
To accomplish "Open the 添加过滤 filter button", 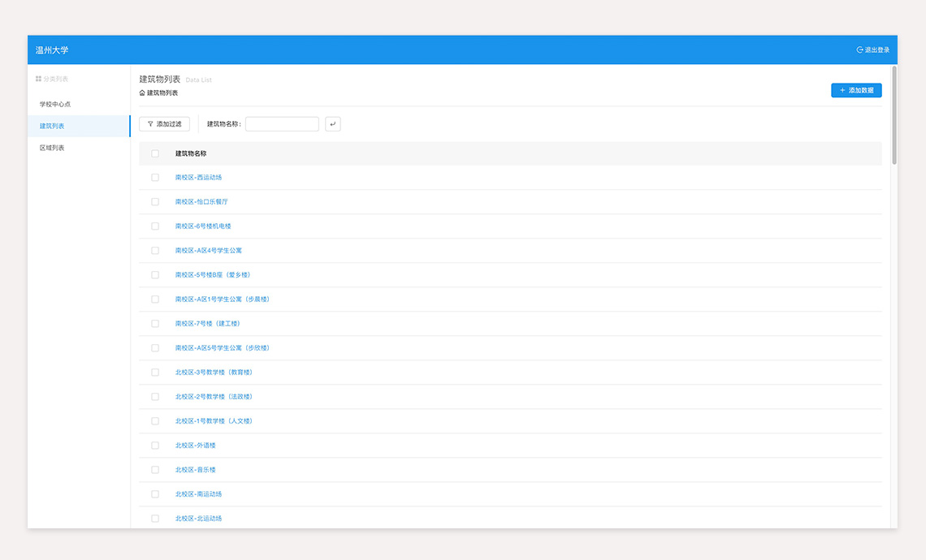I will click(x=165, y=124).
